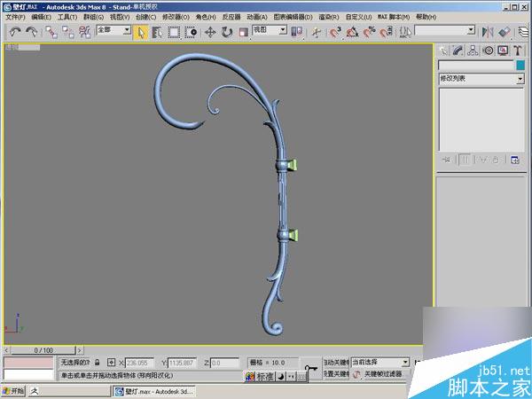This screenshot has height=399, width=532.
Task: Toggle the Angle Snap icon
Action: (353, 32)
